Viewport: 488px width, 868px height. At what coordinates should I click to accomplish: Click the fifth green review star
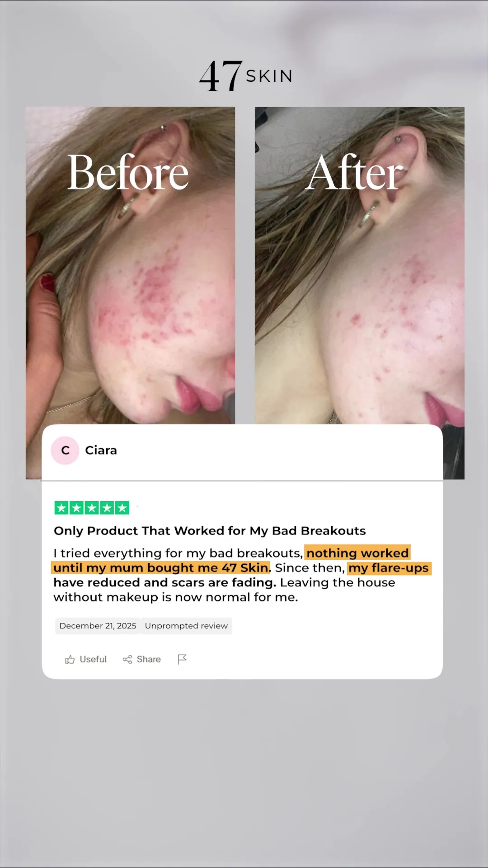[x=122, y=508]
